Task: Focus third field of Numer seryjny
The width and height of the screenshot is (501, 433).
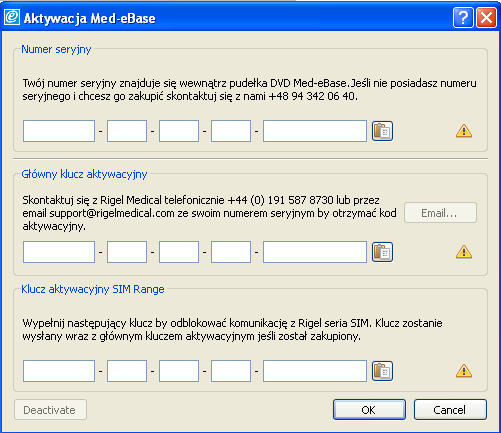Action: (179, 131)
